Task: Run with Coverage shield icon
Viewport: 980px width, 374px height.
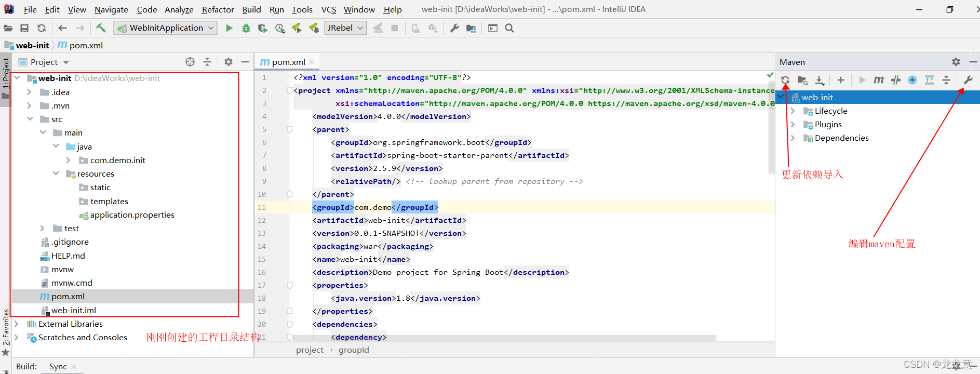Action: (x=263, y=28)
